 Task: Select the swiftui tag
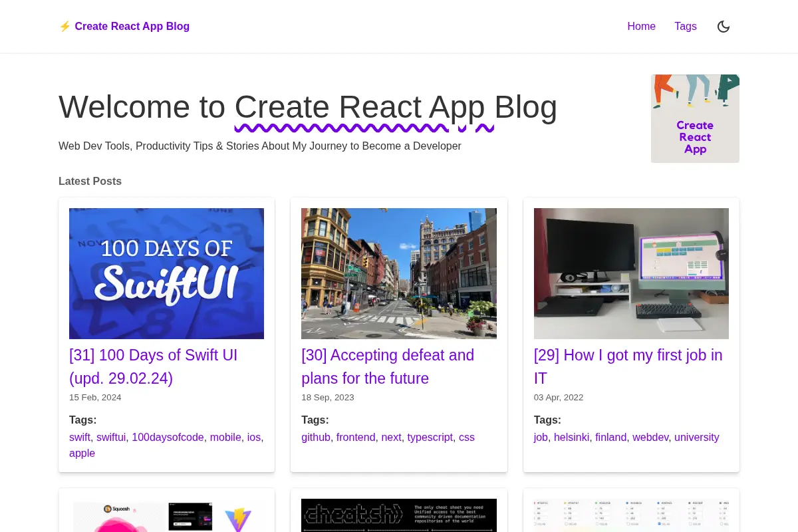point(111,438)
